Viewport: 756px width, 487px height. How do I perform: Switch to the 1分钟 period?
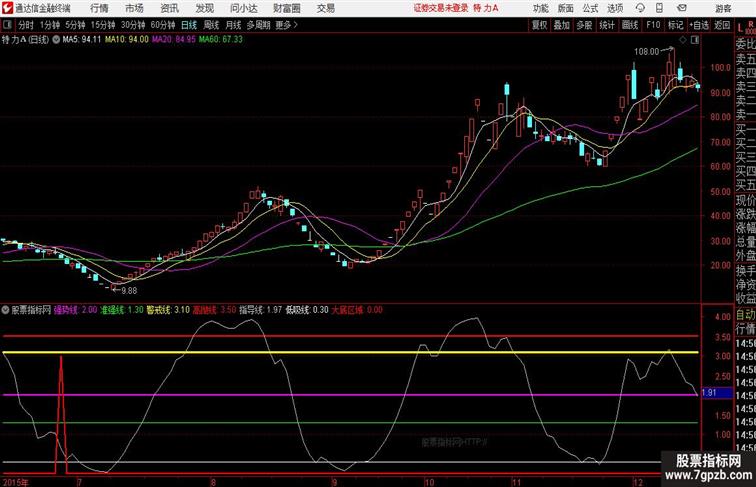point(50,25)
